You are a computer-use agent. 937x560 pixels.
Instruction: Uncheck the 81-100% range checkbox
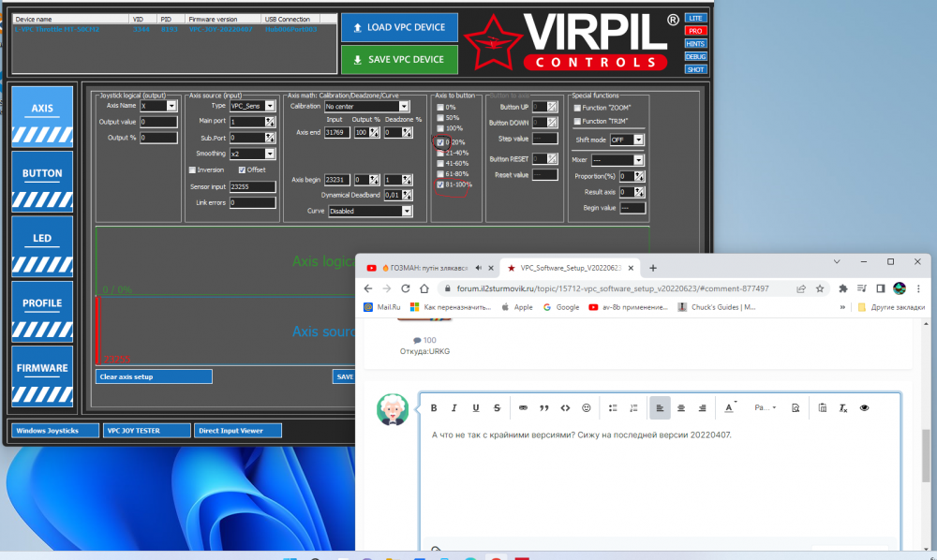coord(440,184)
